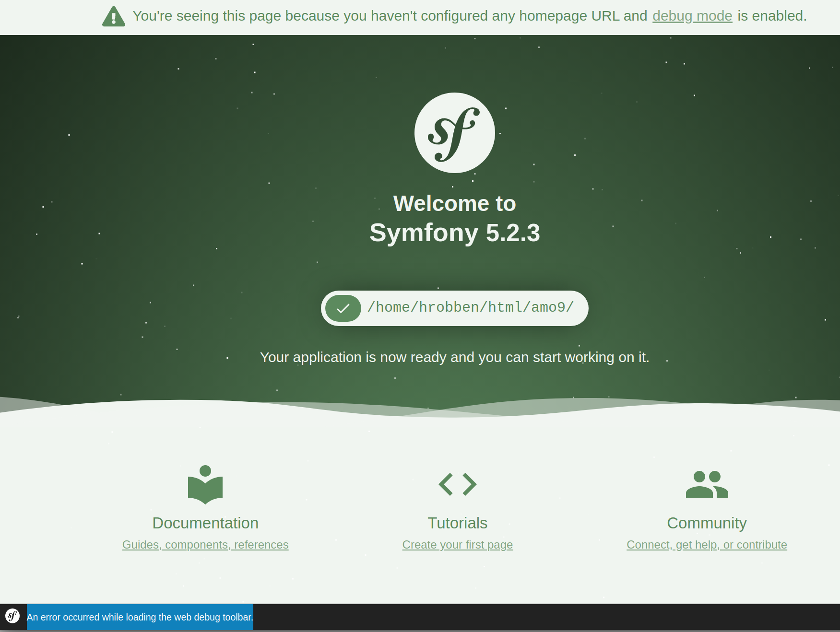The width and height of the screenshot is (840, 632).
Task: Click the large Symfony logo circle
Action: pyautogui.click(x=454, y=133)
